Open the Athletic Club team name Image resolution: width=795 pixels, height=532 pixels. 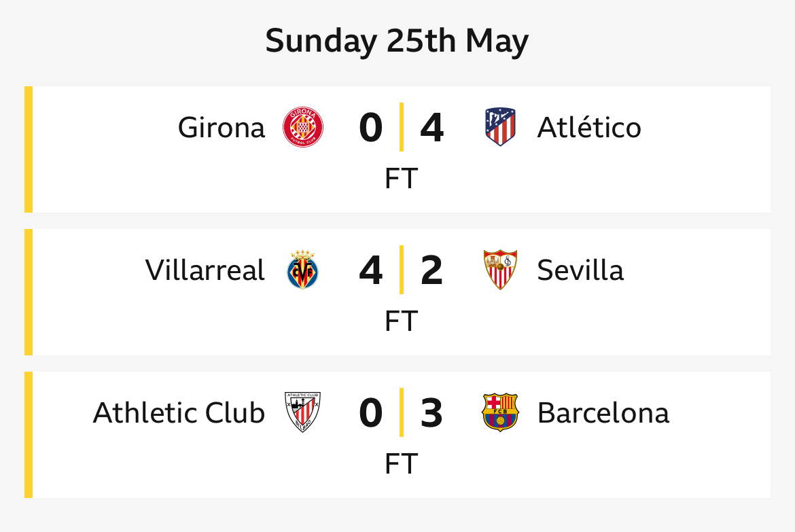click(x=179, y=412)
